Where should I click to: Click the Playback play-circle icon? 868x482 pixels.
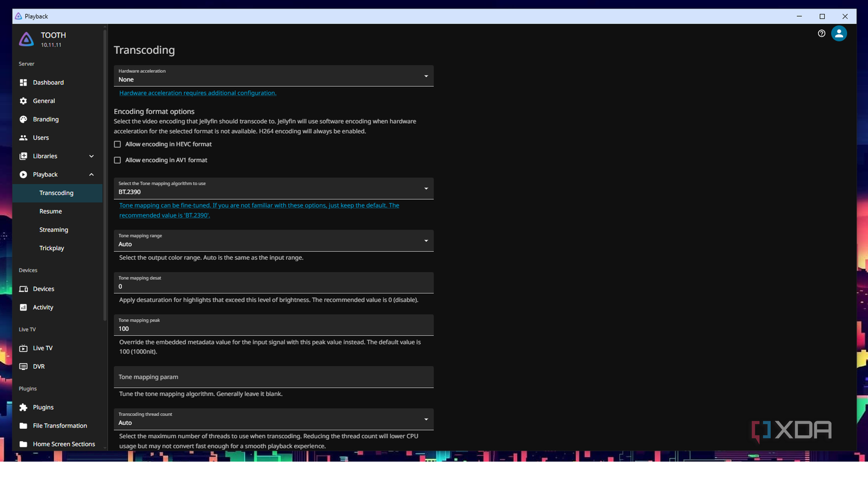(x=23, y=175)
